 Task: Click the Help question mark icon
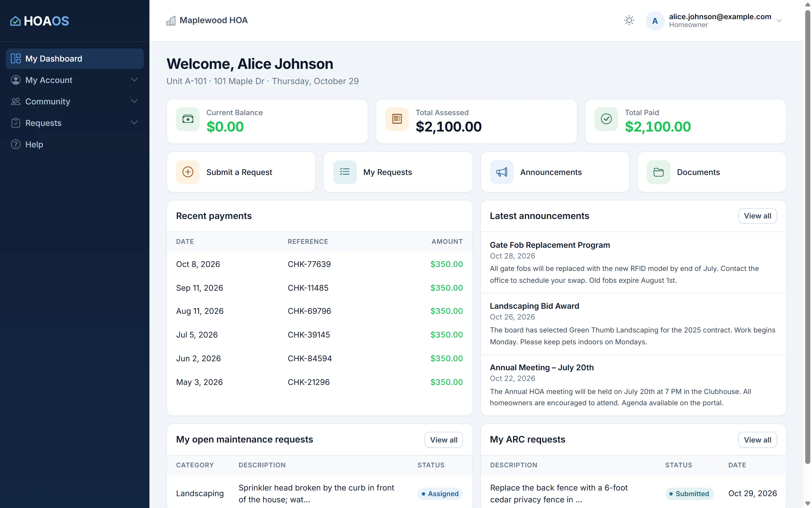click(x=16, y=144)
